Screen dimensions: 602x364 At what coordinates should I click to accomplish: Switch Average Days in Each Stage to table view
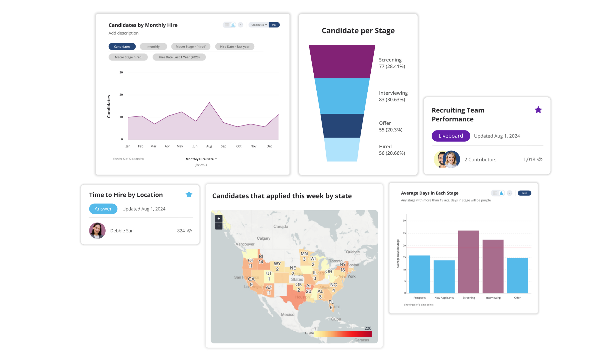point(495,193)
